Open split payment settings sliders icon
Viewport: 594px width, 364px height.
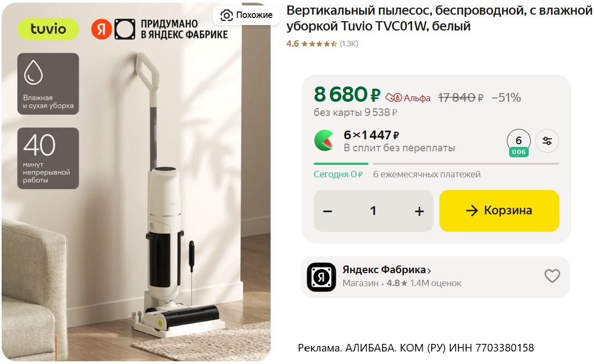pyautogui.click(x=547, y=141)
